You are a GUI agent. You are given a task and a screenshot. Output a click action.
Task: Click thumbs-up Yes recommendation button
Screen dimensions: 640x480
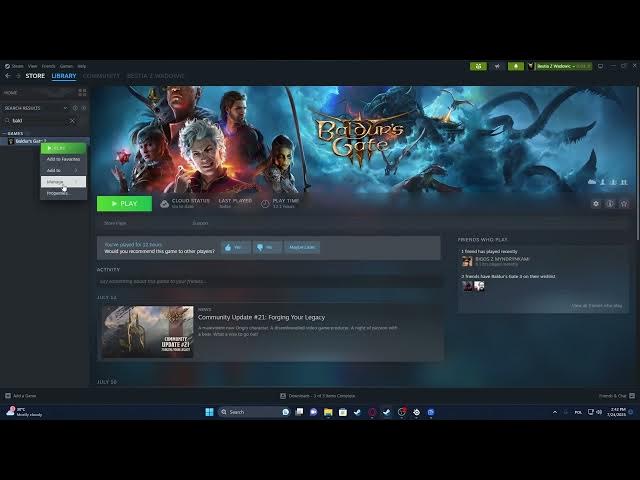235,247
